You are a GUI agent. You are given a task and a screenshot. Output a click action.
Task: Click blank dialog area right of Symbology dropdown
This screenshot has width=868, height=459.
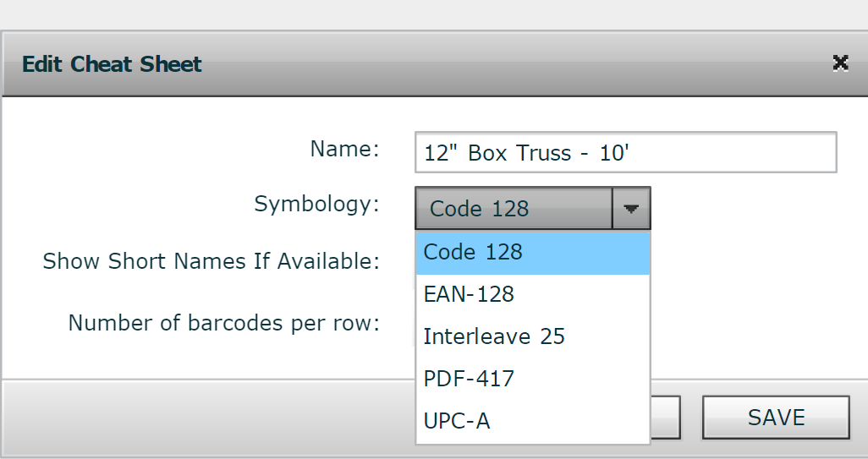point(753,209)
